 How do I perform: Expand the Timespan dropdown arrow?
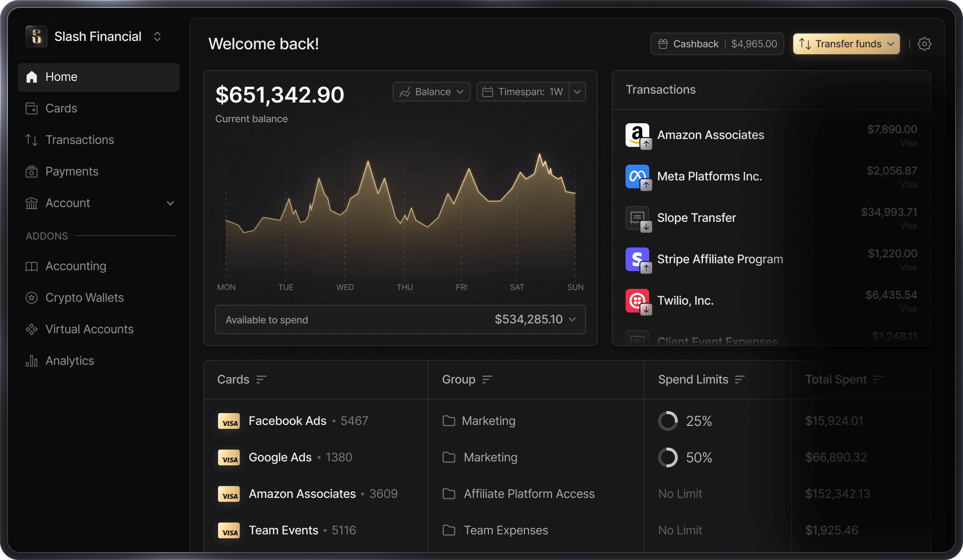point(577,92)
